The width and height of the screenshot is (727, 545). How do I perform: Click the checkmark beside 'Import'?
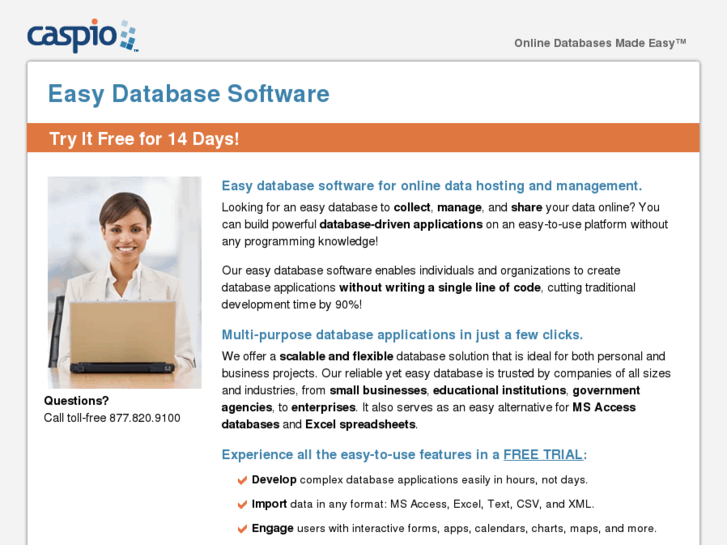pyautogui.click(x=242, y=504)
